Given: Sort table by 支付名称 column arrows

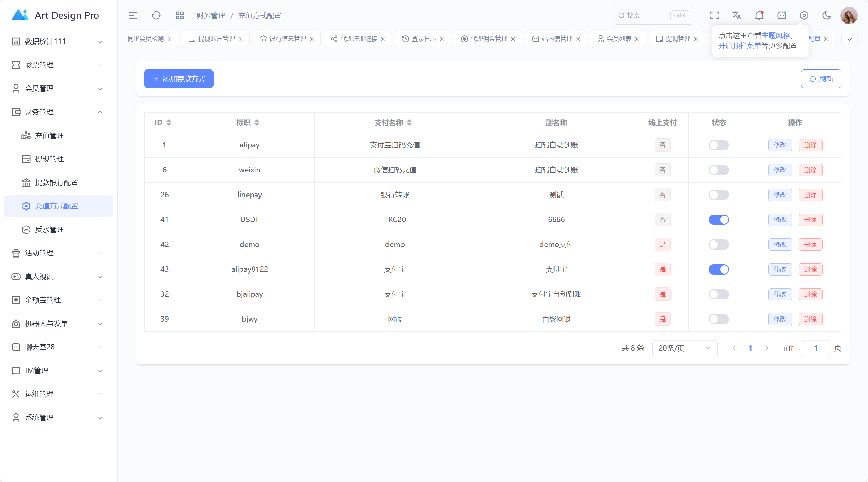Looking at the screenshot, I should [409, 123].
